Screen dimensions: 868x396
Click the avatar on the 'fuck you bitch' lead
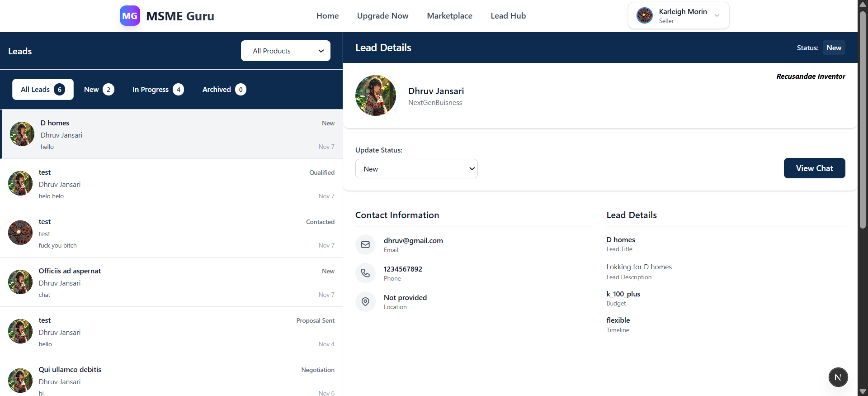point(20,233)
